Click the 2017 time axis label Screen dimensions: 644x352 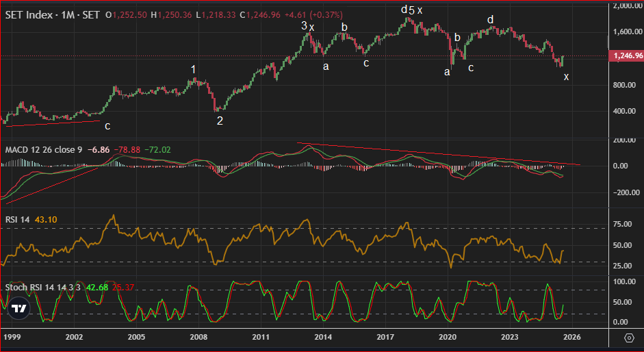pos(385,337)
